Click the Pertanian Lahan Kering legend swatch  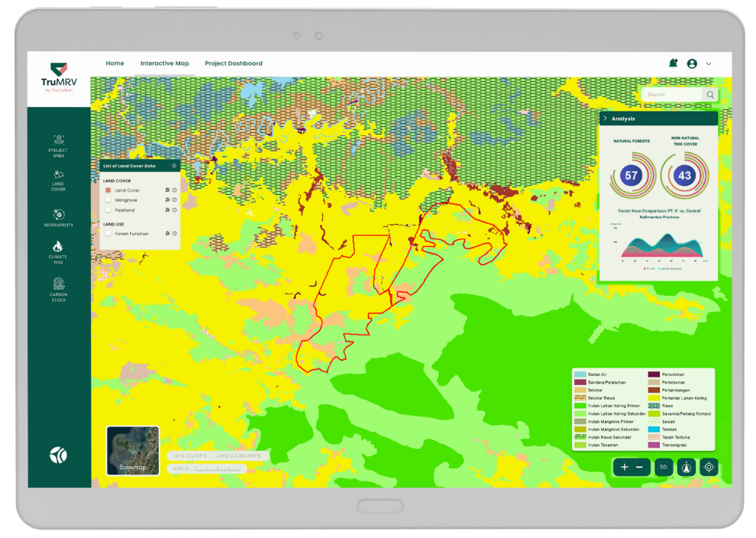654,398
